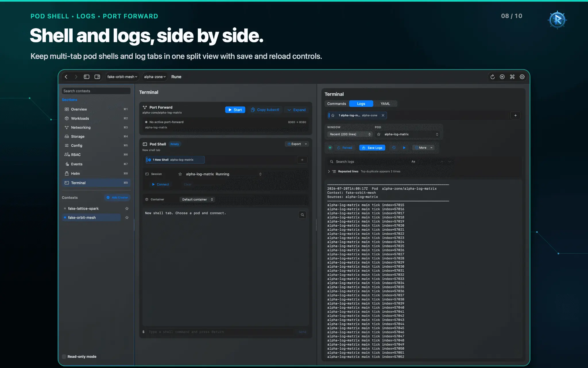
Task: Focus the Search contexts field
Action: click(96, 91)
